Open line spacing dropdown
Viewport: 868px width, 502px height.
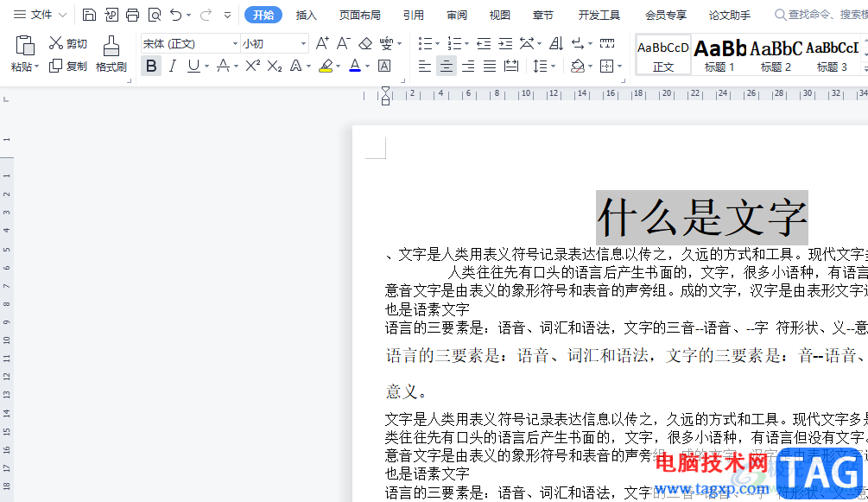[x=553, y=67]
